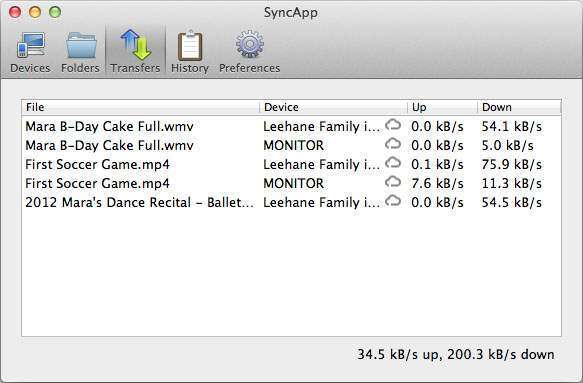Select the 2012 Mara's Dance Recital row
The height and width of the screenshot is (383, 583).
tap(292, 202)
